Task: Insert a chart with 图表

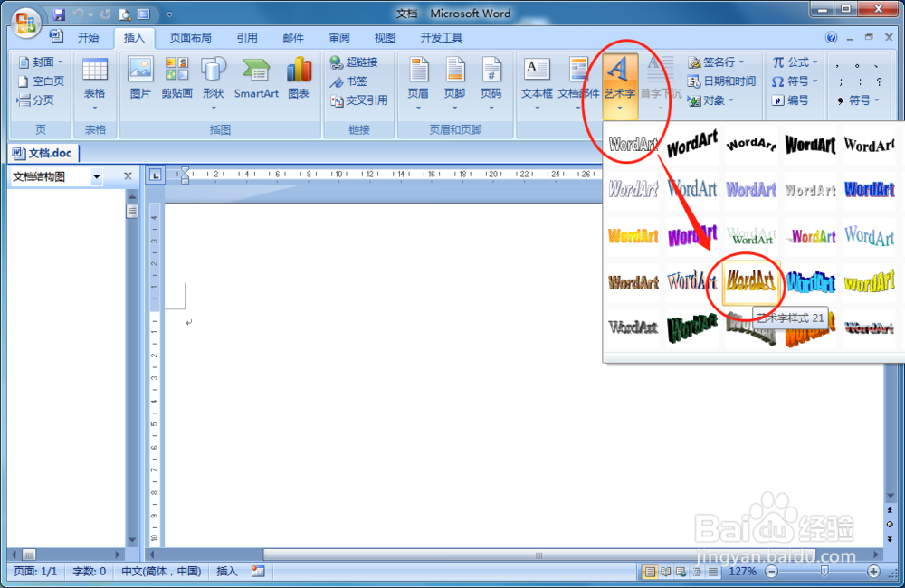Action: (x=299, y=79)
